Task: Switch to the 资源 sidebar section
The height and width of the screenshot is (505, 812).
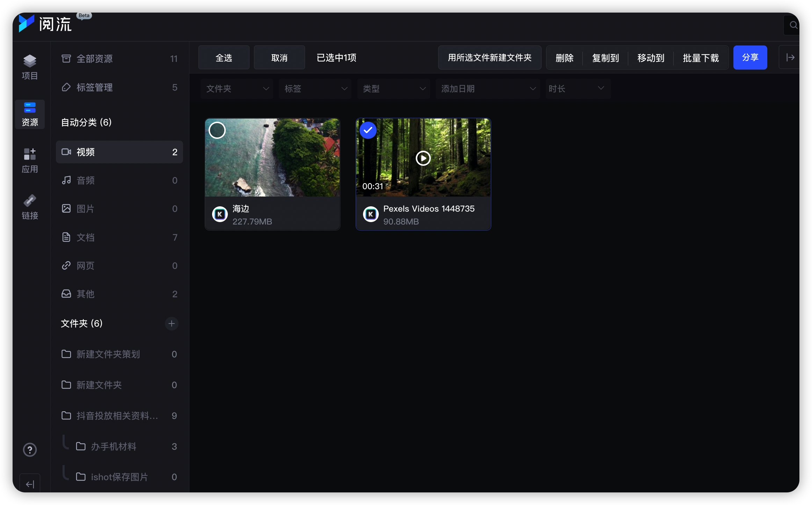Action: click(x=30, y=114)
